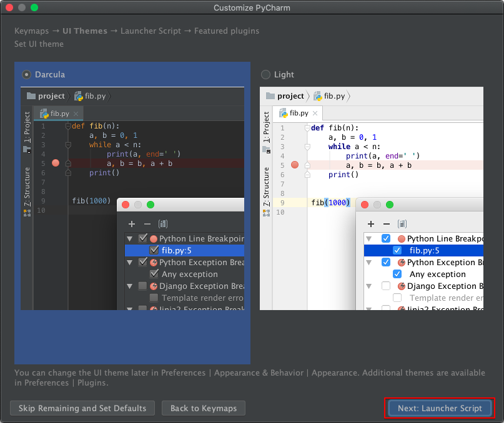The height and width of the screenshot is (423, 504).
Task: Click Skip Remaining and Set Defaults
Action: (x=82, y=408)
